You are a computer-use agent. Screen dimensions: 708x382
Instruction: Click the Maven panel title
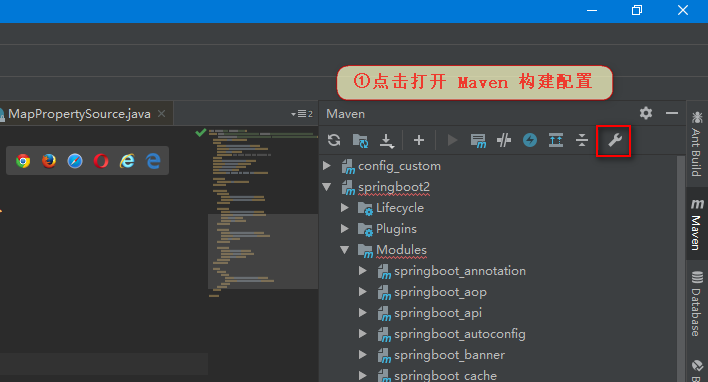tap(345, 114)
